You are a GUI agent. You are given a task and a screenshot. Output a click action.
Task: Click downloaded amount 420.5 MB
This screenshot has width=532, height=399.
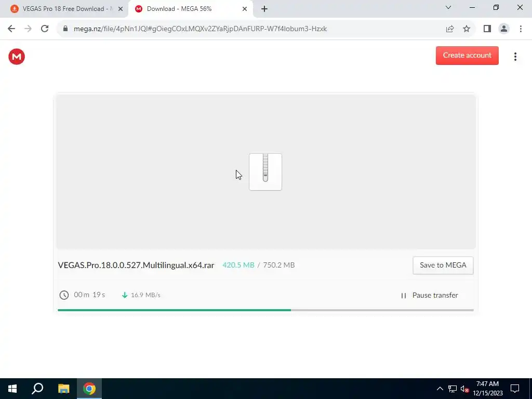(x=238, y=265)
